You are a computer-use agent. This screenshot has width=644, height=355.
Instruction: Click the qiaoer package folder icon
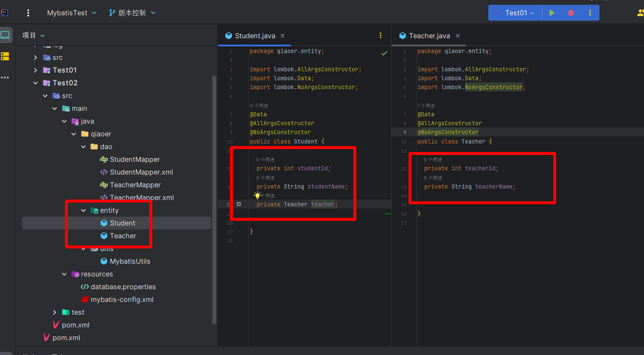(85, 134)
